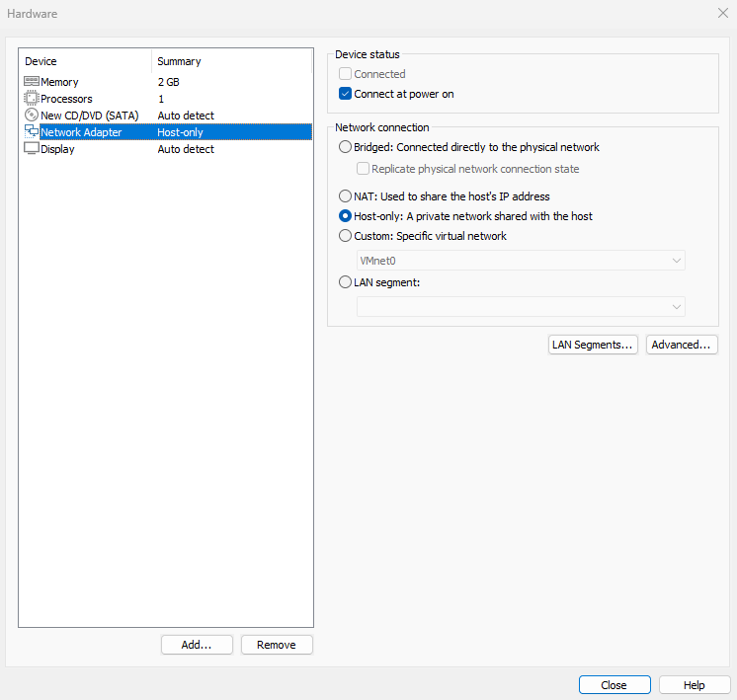The height and width of the screenshot is (700, 737).
Task: Remove the selected device
Action: tap(277, 645)
